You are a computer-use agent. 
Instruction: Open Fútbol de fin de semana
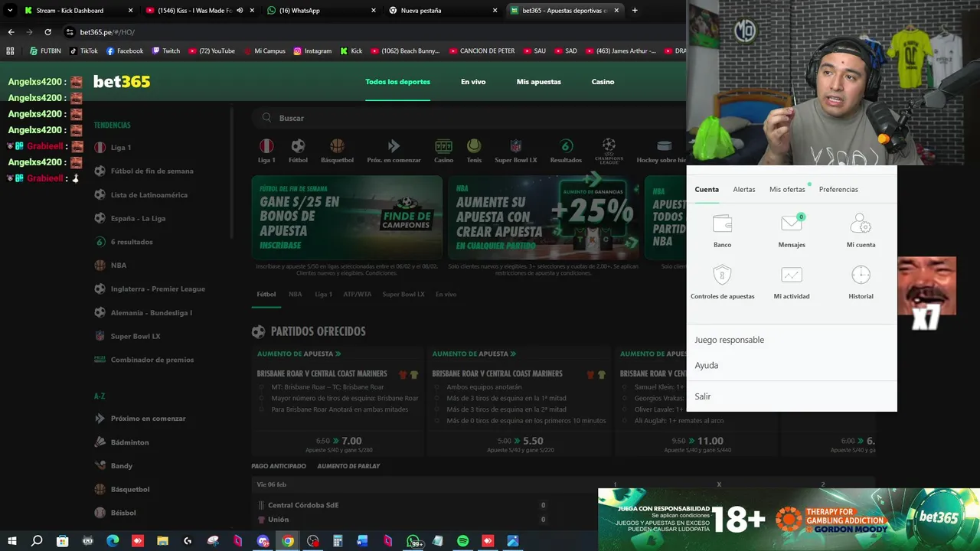click(x=152, y=171)
